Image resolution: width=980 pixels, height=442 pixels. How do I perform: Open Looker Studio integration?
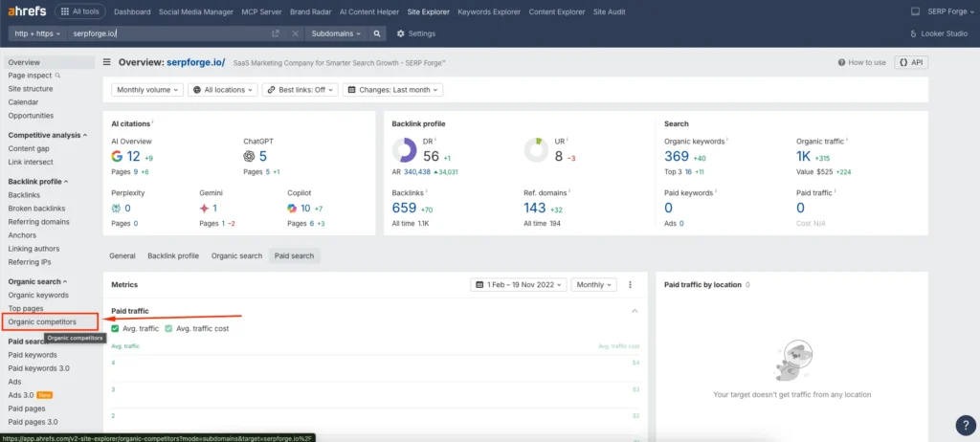pos(939,33)
